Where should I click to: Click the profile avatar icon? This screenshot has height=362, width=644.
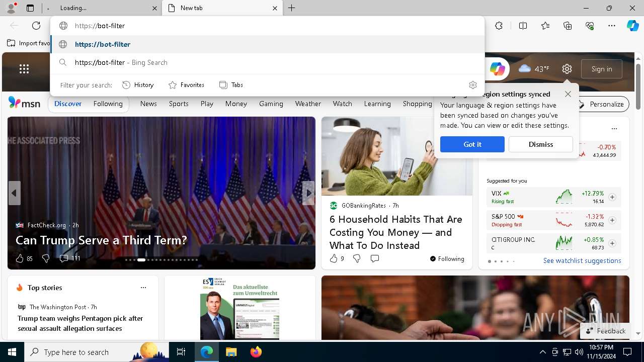coord(11,8)
